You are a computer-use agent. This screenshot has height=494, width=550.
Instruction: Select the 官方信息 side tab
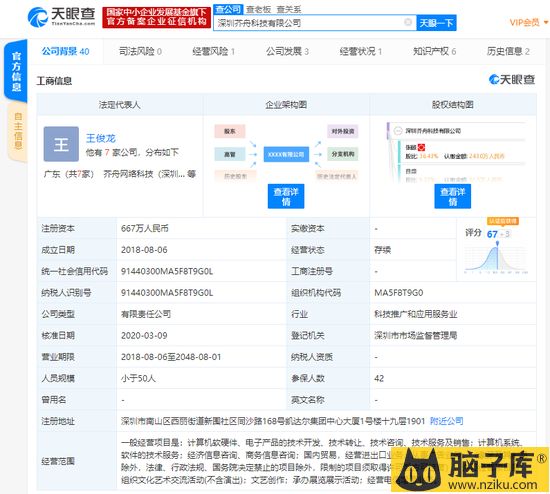(x=16, y=71)
